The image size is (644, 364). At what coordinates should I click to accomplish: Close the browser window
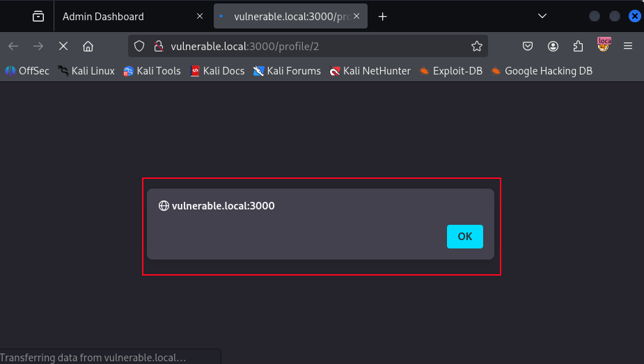(x=634, y=16)
